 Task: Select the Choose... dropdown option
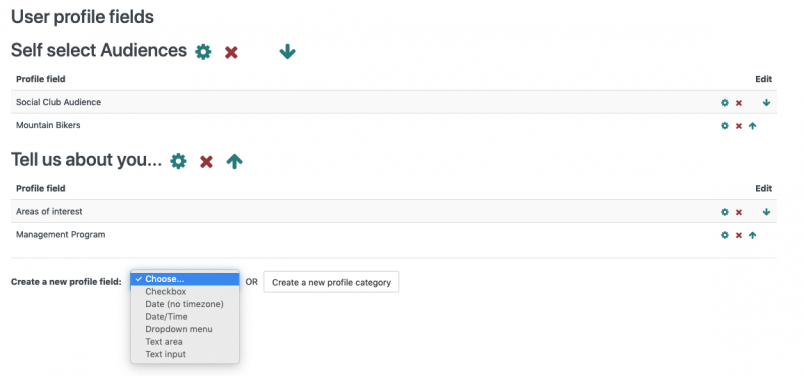[x=185, y=279]
